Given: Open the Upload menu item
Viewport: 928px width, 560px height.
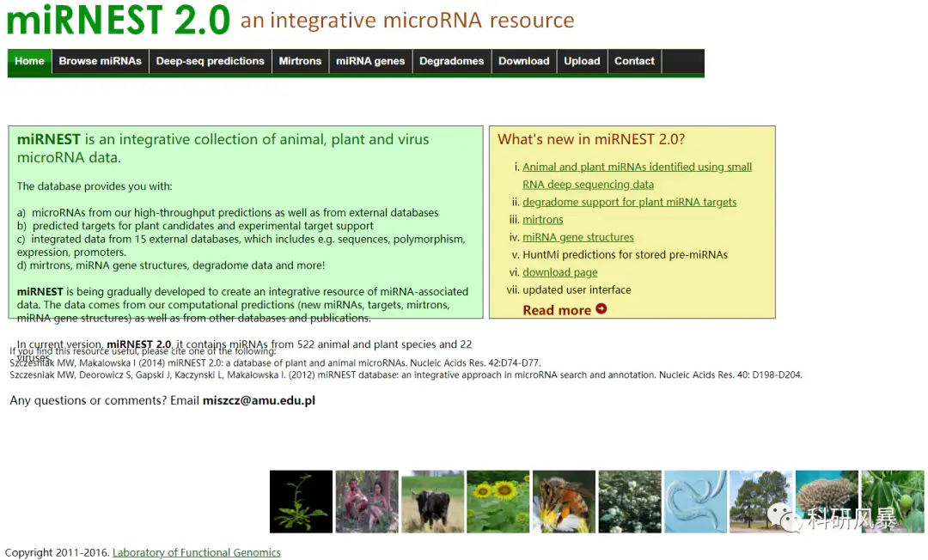Looking at the screenshot, I should [x=582, y=62].
